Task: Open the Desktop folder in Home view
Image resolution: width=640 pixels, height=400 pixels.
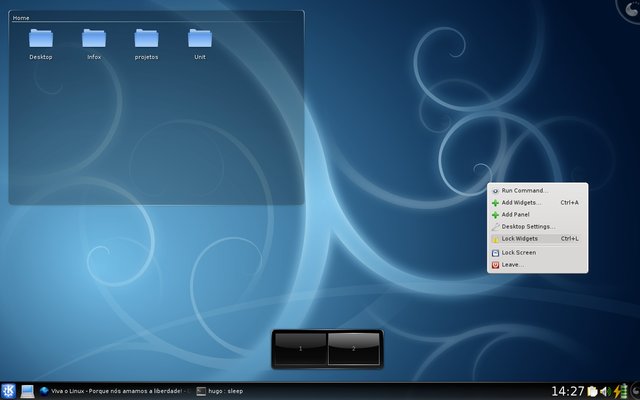Action: coord(41,44)
